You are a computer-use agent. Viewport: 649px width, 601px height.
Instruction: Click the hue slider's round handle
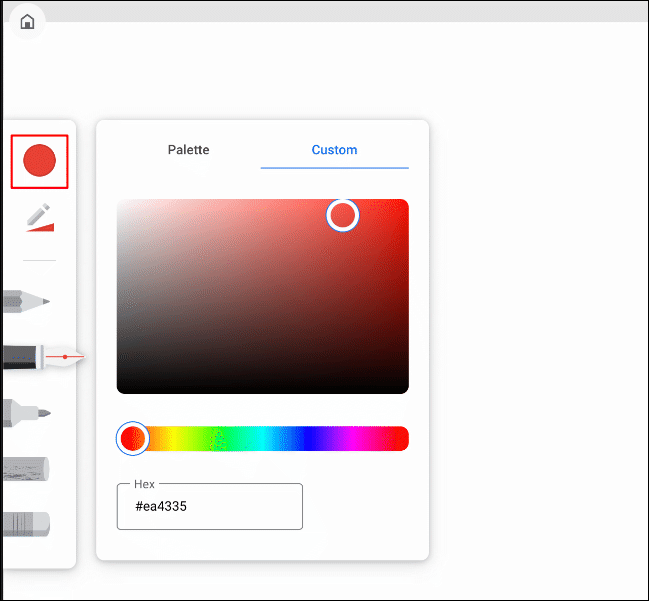click(132, 438)
